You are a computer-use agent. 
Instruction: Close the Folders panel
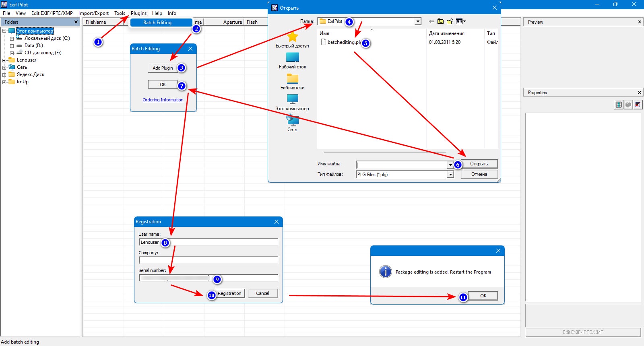coord(76,22)
